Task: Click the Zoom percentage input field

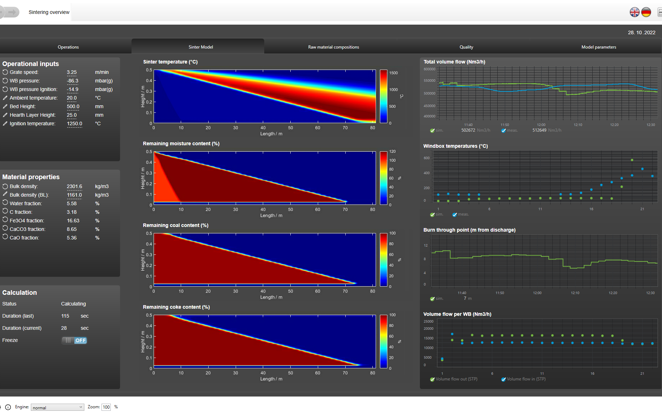Action: click(106, 407)
